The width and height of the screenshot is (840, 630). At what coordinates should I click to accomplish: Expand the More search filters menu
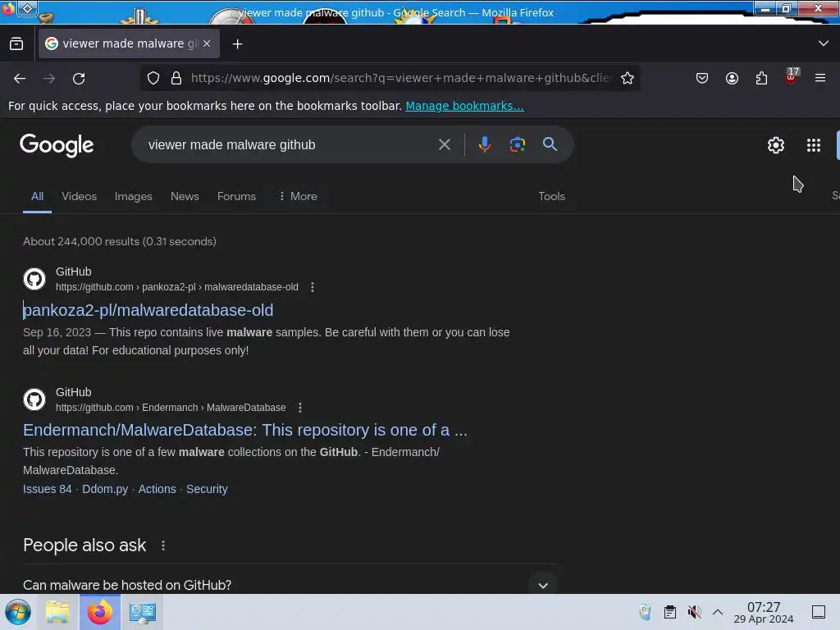[x=298, y=197]
